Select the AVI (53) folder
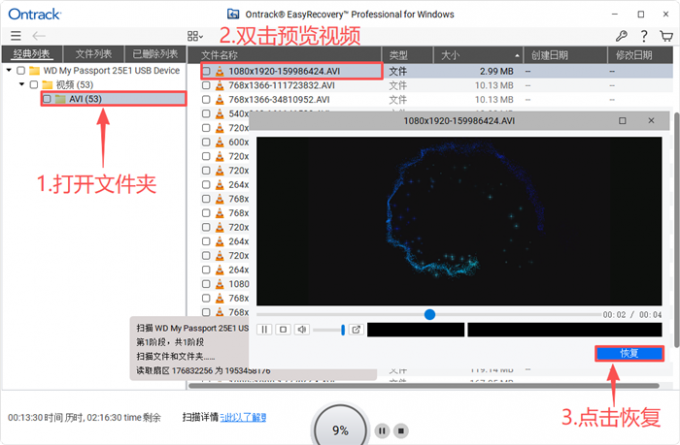This screenshot has height=445, width=680. [114, 99]
